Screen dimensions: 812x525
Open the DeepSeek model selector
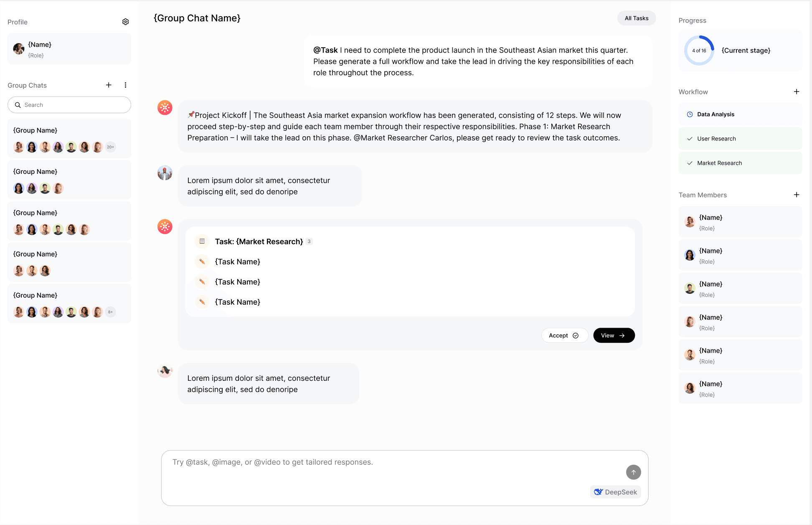coord(615,492)
